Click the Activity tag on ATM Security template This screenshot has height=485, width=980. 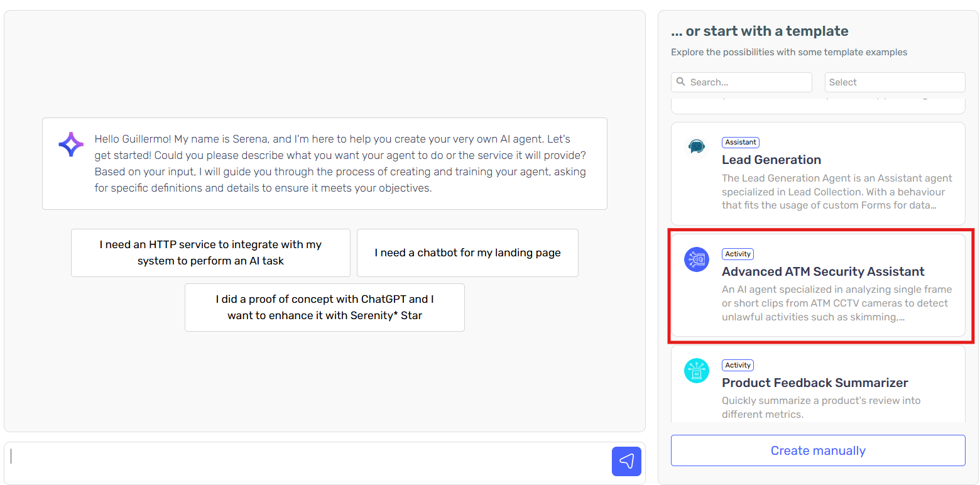738,254
